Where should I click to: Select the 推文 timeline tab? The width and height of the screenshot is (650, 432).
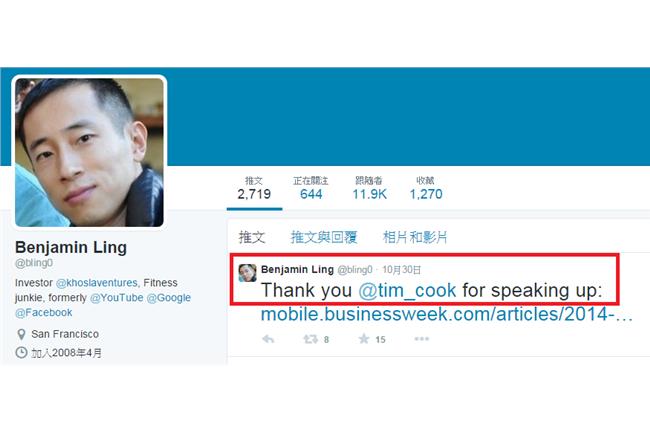[x=252, y=237]
